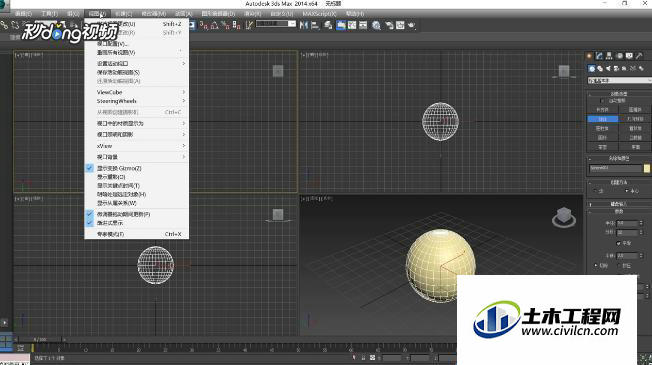This screenshot has height=365, width=652.
Task: Switch to the Hierarchy command panel tab
Action: pos(609,56)
